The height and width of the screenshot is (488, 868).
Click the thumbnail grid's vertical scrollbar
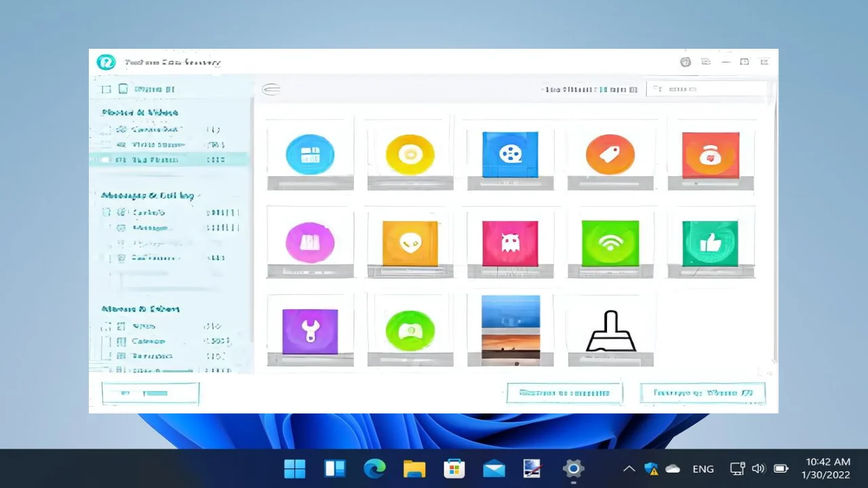[x=774, y=230]
